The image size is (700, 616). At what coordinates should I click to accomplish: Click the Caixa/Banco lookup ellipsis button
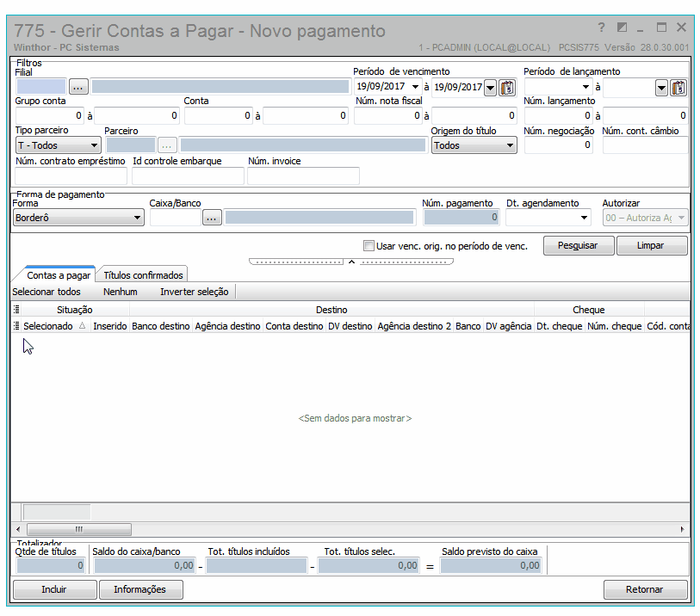coord(212,219)
